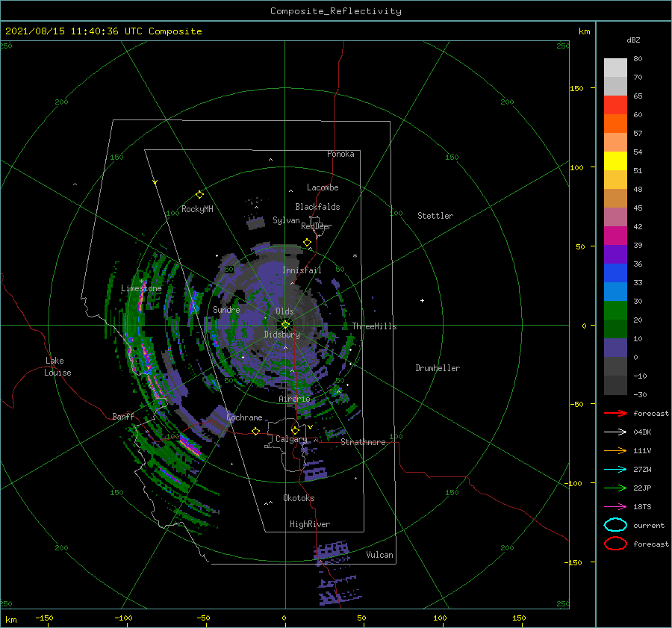Click the Ponoka label
Screen dimensions: 672x628
(340, 154)
